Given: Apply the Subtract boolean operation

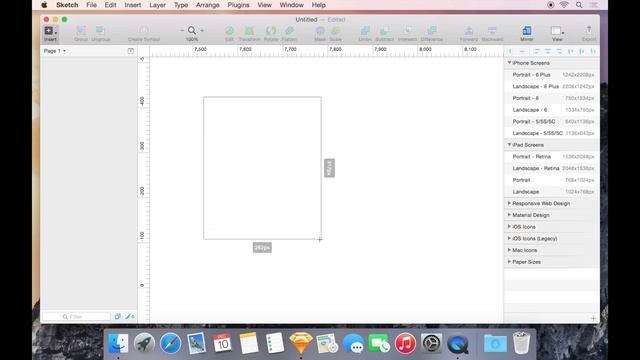Looking at the screenshot, I should (x=384, y=31).
